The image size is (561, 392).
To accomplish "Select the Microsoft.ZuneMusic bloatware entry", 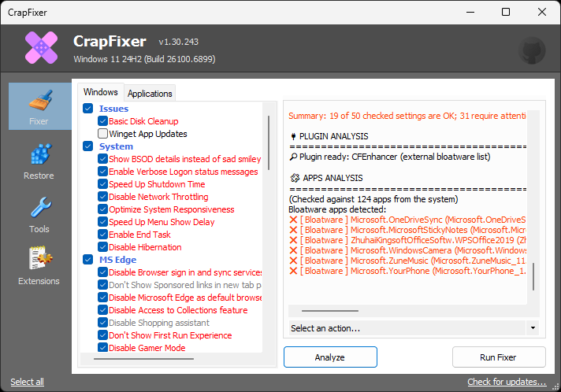I will coord(407,261).
